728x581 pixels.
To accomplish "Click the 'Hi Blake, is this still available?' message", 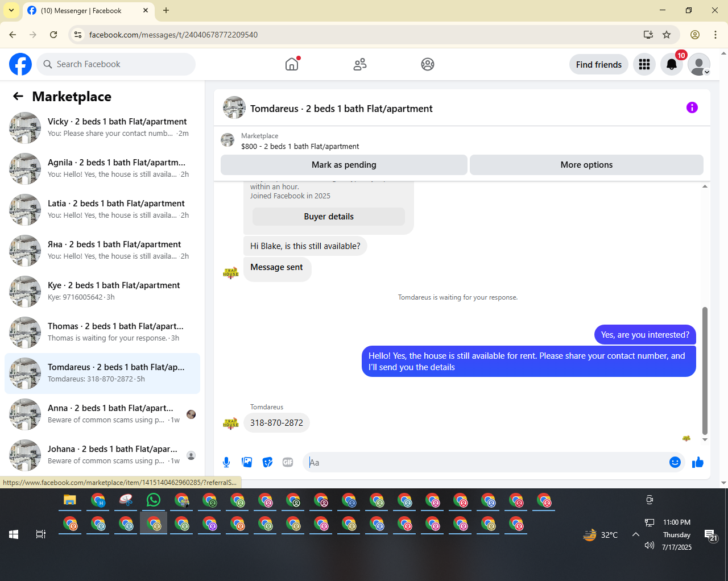I will 305,246.
